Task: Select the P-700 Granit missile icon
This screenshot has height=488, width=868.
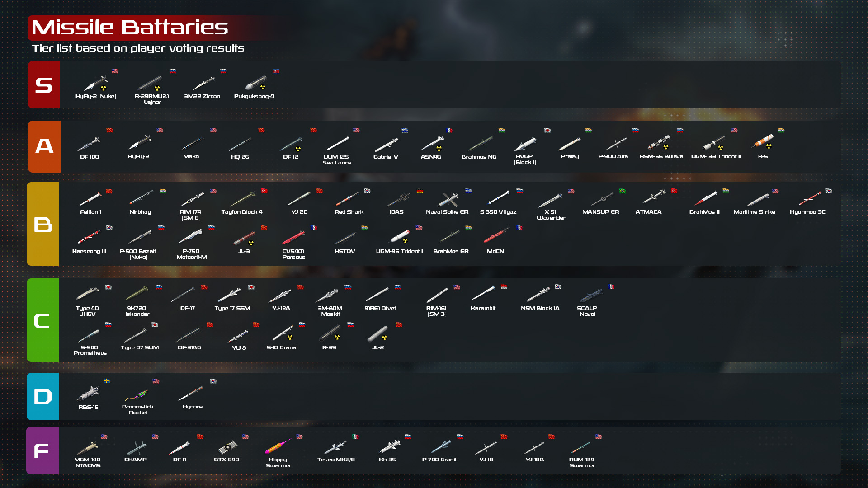Action: (x=441, y=447)
